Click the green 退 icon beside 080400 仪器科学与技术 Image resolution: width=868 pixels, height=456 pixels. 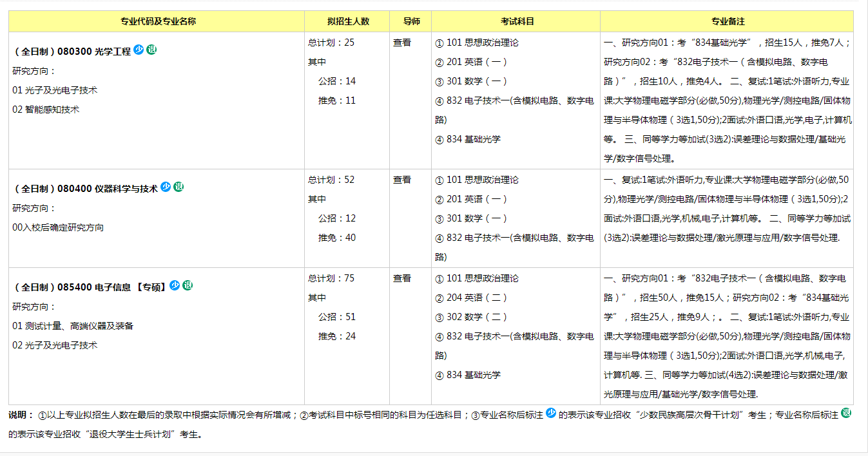pyautogui.click(x=178, y=187)
